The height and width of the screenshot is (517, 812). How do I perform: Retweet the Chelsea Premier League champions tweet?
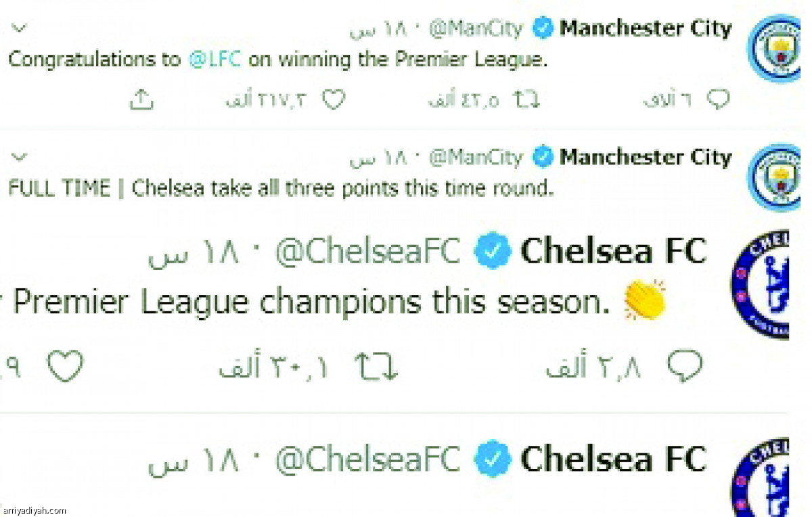click(376, 366)
